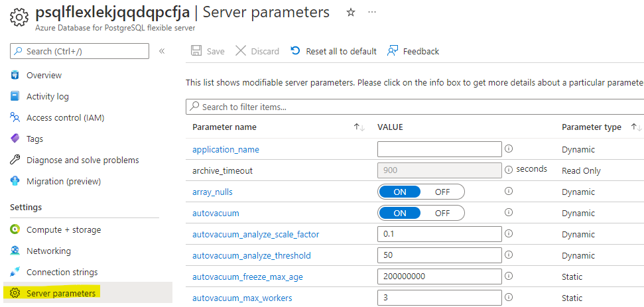Click the Compute + storage icon
The image size is (644, 307).
pos(15,229)
